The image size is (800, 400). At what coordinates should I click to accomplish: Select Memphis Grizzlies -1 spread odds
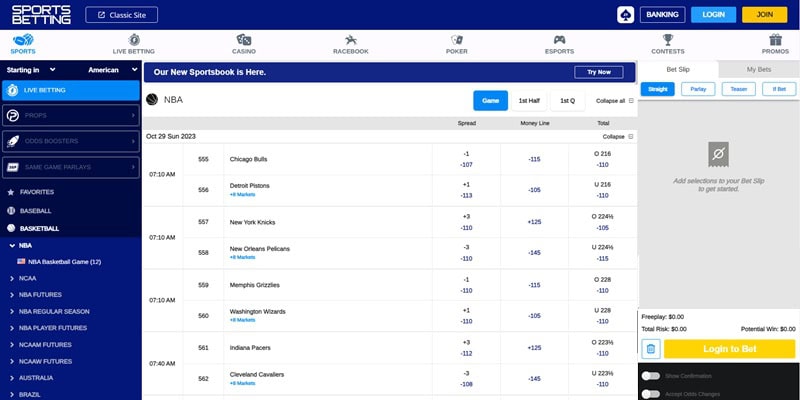pyautogui.click(x=466, y=285)
